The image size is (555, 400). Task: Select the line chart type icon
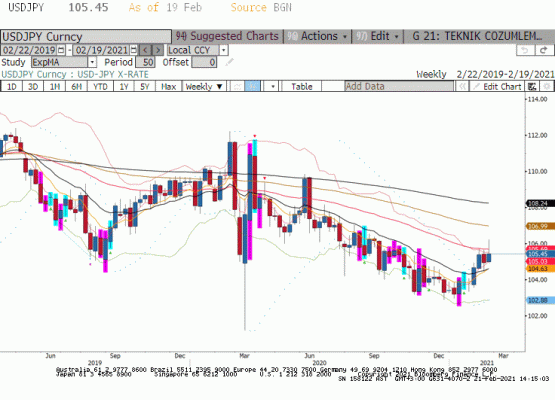click(x=238, y=86)
